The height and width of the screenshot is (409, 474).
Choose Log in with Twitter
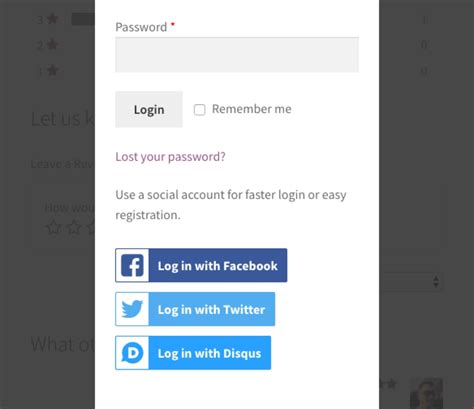pos(195,309)
